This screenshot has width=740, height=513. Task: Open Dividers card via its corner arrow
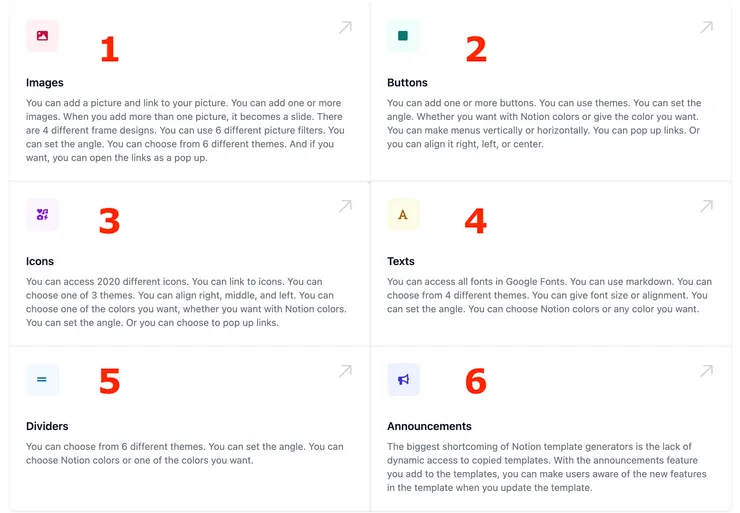coord(345,371)
